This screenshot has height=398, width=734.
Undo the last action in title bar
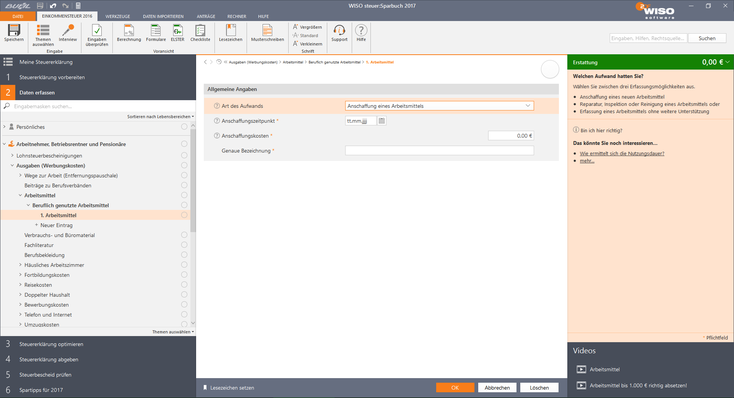coord(53,6)
